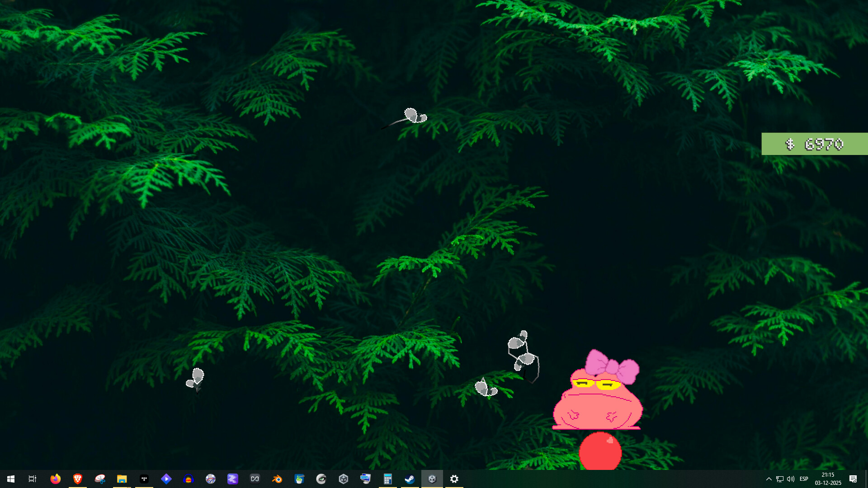Launch the Brave browser
The height and width of the screenshot is (488, 868).
click(77, 479)
